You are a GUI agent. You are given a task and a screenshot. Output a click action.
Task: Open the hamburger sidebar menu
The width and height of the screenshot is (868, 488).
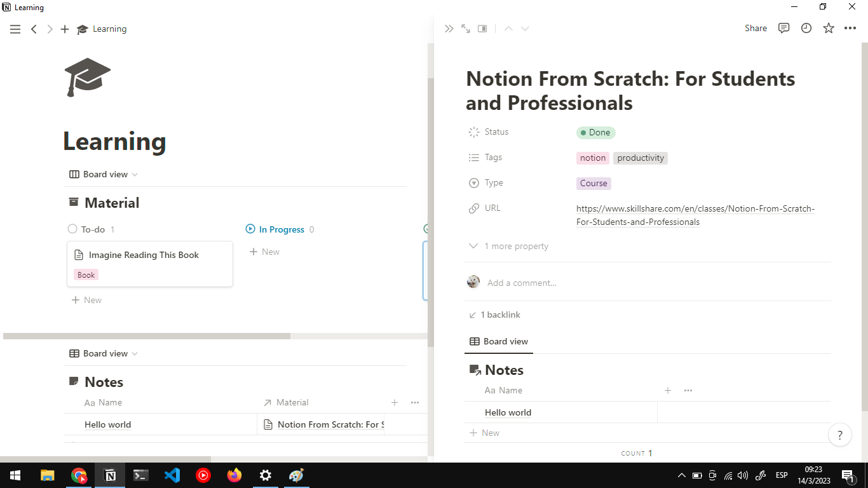15,29
